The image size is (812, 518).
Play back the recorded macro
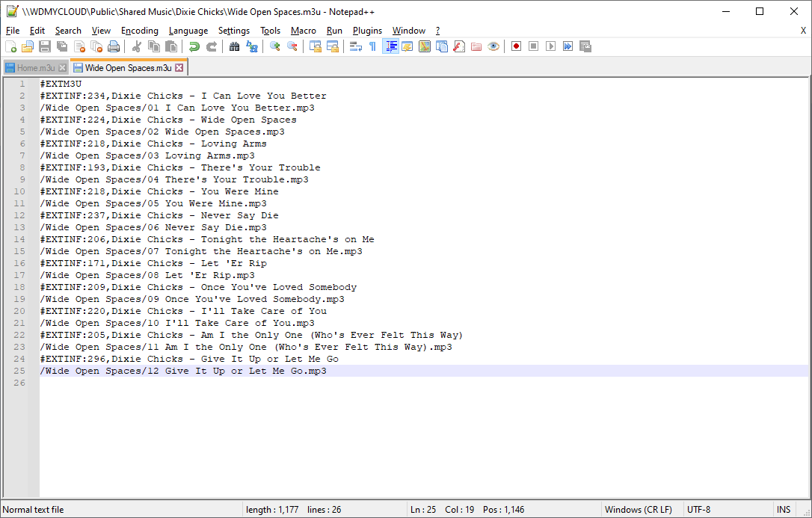pos(550,46)
